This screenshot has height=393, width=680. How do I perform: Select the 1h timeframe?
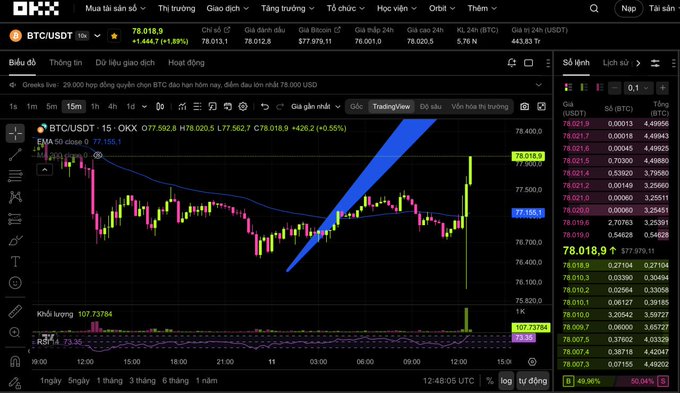point(95,106)
